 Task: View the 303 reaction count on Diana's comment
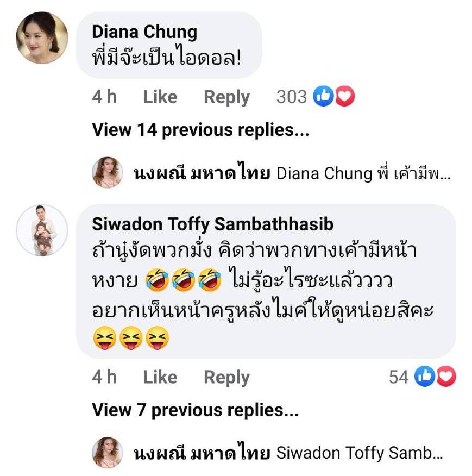[292, 97]
